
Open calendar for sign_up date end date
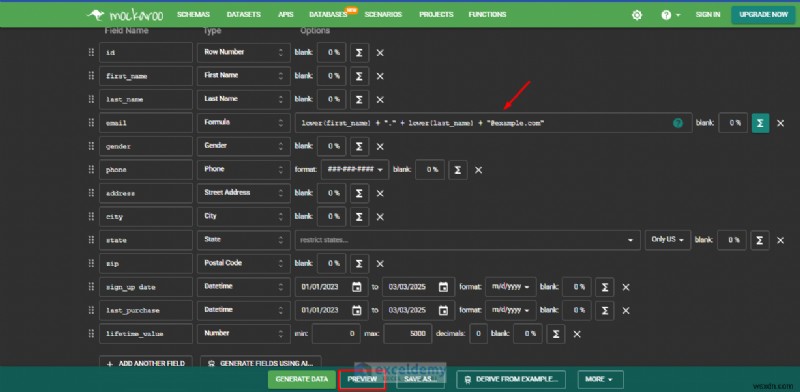(x=443, y=287)
